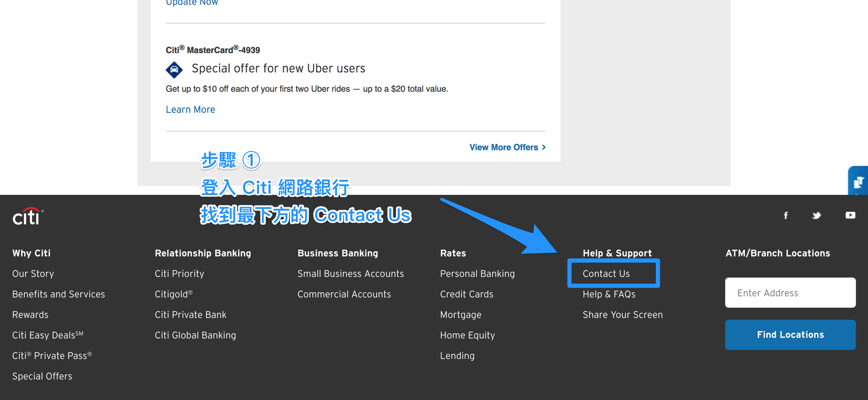This screenshot has height=400, width=868.
Task: Open Special Offers link
Action: (x=42, y=376)
